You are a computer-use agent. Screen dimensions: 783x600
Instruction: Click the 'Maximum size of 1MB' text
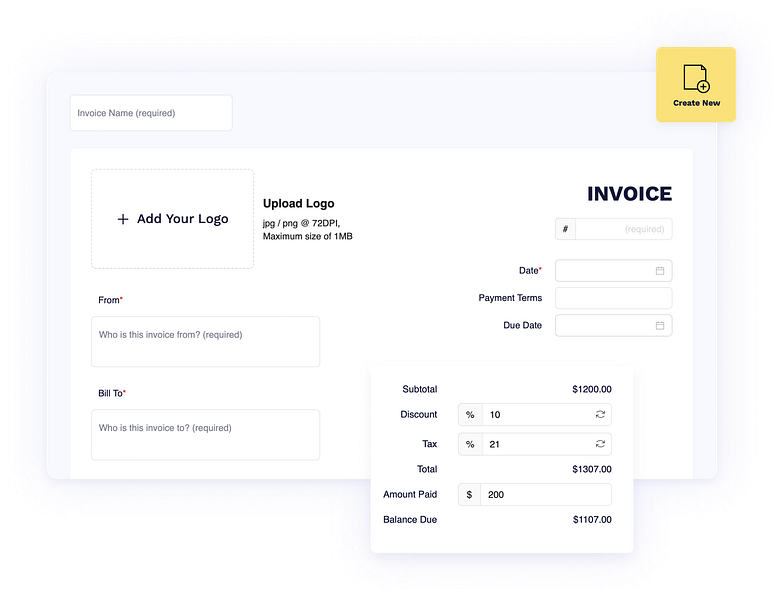(308, 236)
